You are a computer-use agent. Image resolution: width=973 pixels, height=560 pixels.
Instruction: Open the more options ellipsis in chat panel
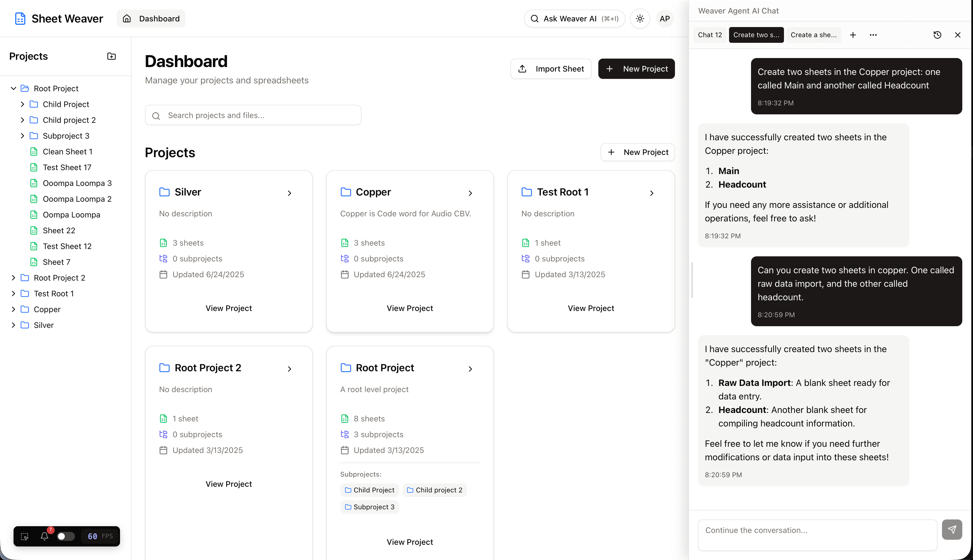click(x=873, y=35)
